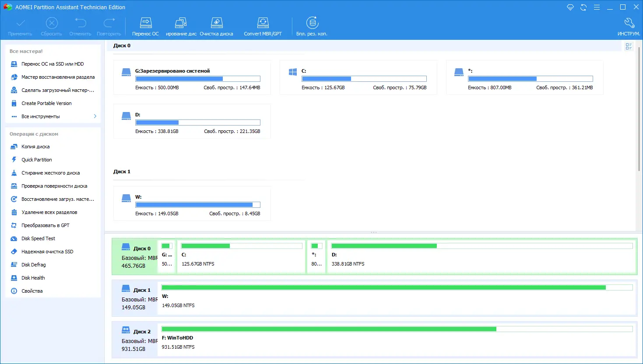Image resolution: width=643 pixels, height=364 pixels.
Task: Click the refresh icon in title bar
Action: tap(583, 7)
